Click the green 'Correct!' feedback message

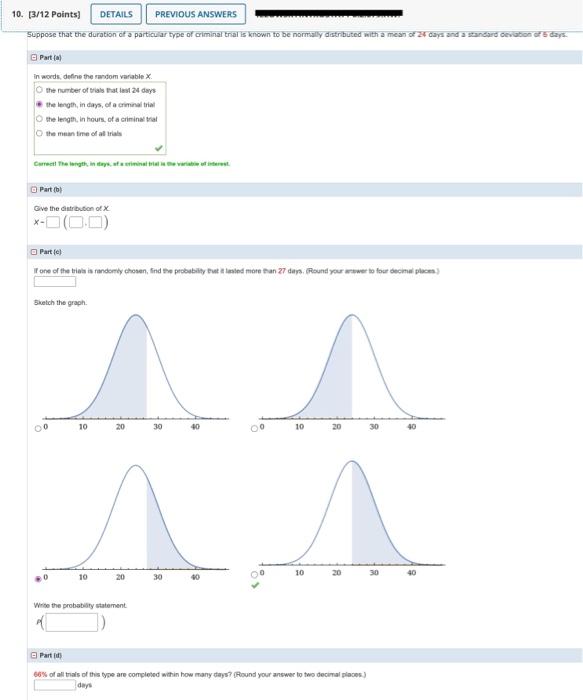pyautogui.click(x=132, y=164)
